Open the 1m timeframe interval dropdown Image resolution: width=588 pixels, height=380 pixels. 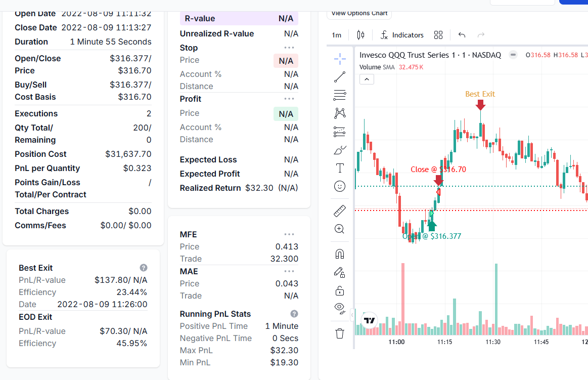point(336,35)
